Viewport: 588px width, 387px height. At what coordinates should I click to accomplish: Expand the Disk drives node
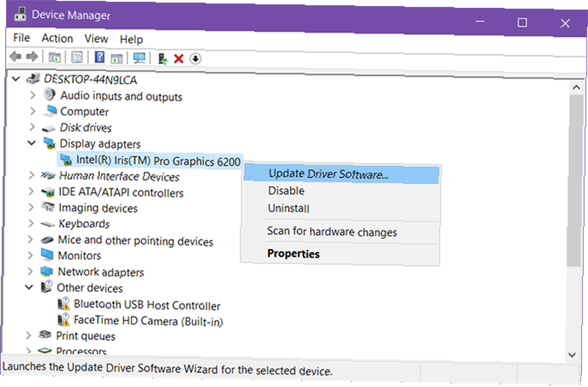click(32, 127)
